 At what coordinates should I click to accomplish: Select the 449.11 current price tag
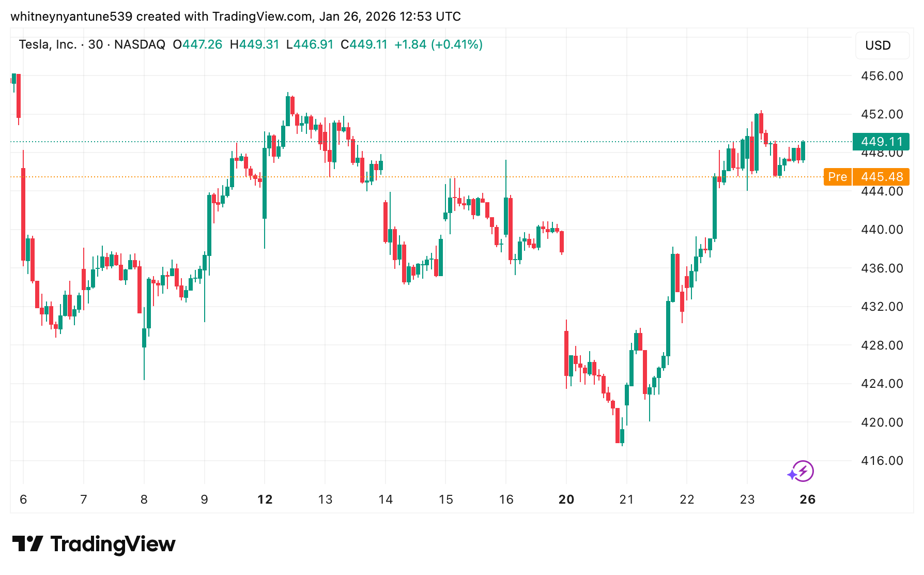click(881, 142)
